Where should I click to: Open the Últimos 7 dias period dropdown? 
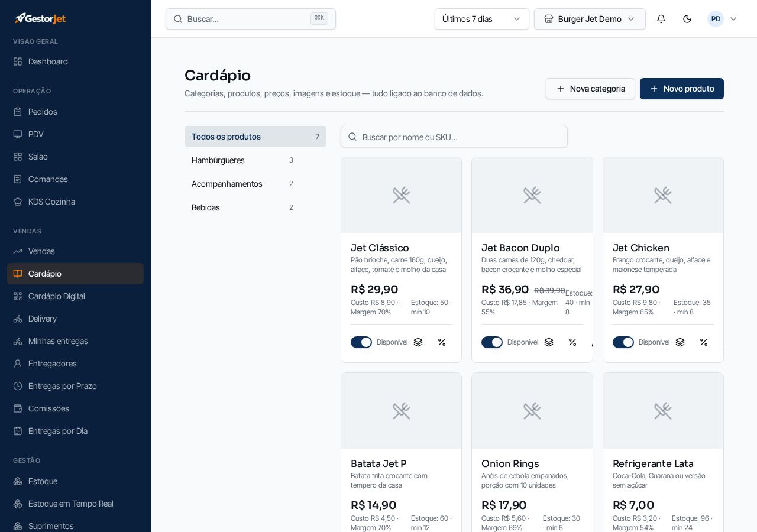pyautogui.click(x=482, y=19)
